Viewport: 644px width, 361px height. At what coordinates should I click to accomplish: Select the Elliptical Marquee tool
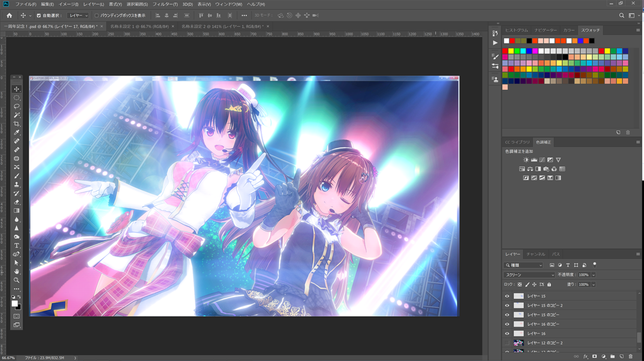tap(17, 98)
